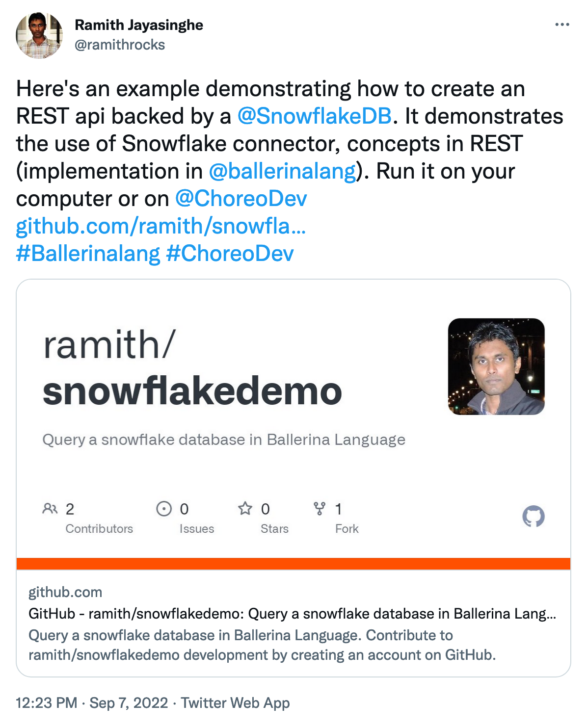Viewport: 587px width, 728px height.
Task: Open the #ChoreoDev hashtag
Action: (x=230, y=254)
